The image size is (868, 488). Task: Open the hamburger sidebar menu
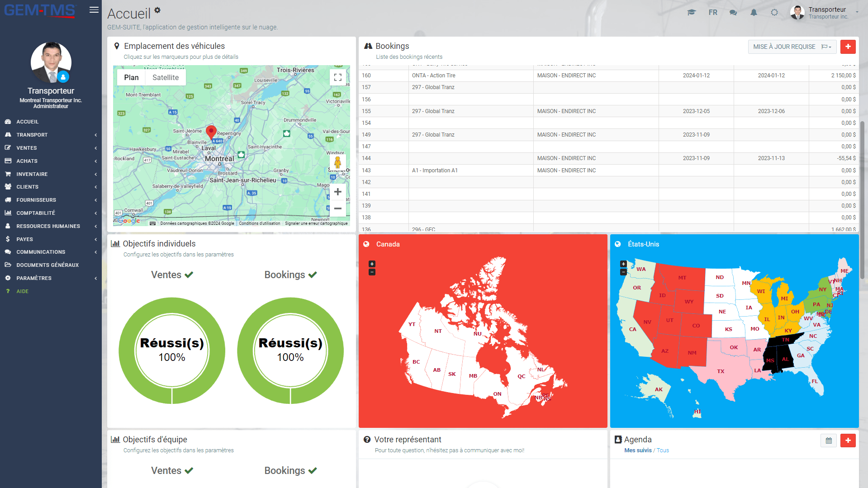[94, 10]
